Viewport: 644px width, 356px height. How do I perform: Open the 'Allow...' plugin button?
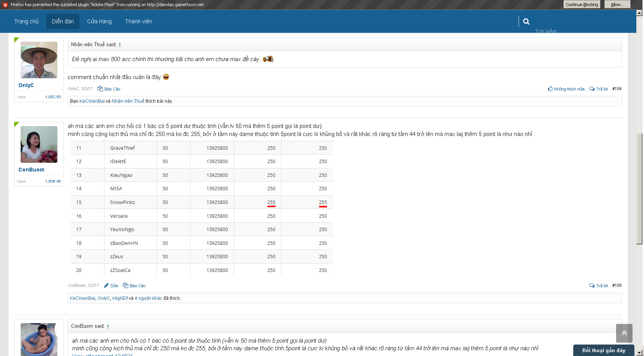point(617,5)
